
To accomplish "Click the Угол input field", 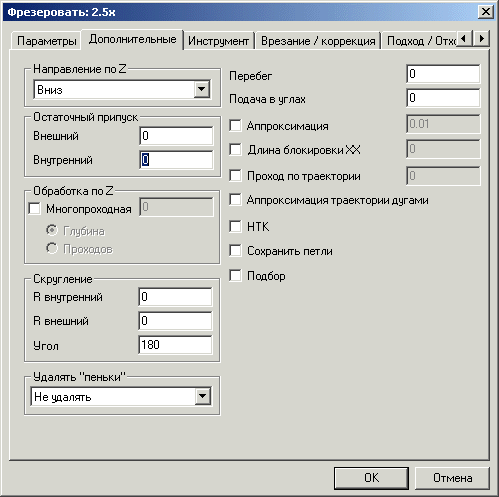I will [175, 345].
